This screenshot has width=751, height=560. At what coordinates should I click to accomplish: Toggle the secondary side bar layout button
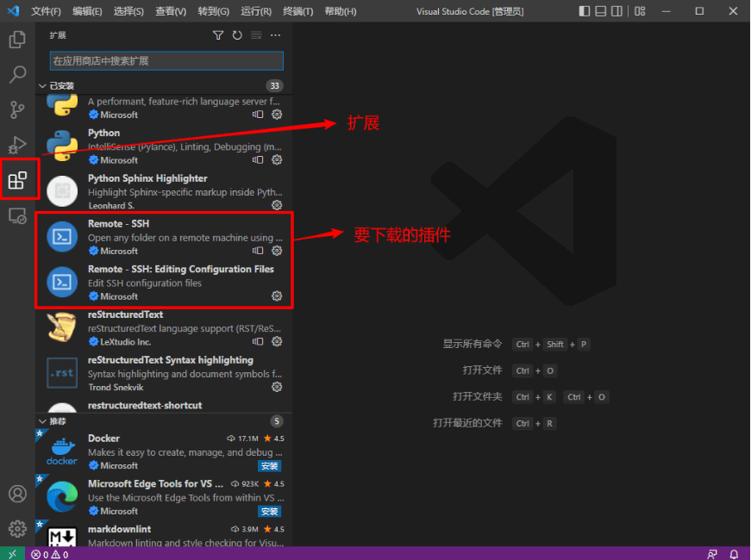point(616,11)
